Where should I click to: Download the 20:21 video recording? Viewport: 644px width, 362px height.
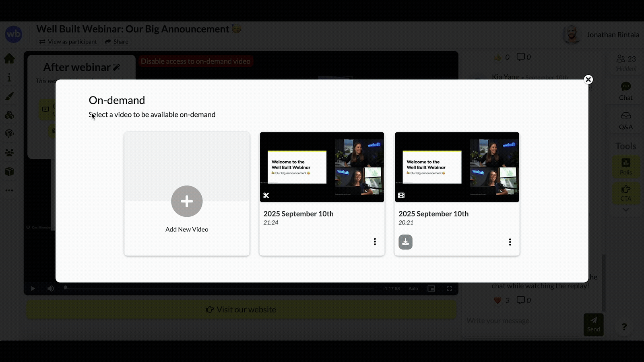pos(405,242)
